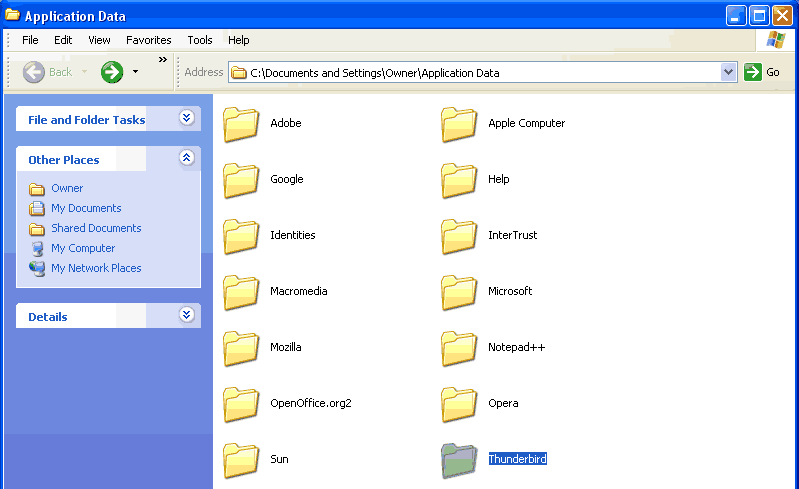Click the Windows flag logo
This screenshot has width=799, height=489.
[x=776, y=40]
